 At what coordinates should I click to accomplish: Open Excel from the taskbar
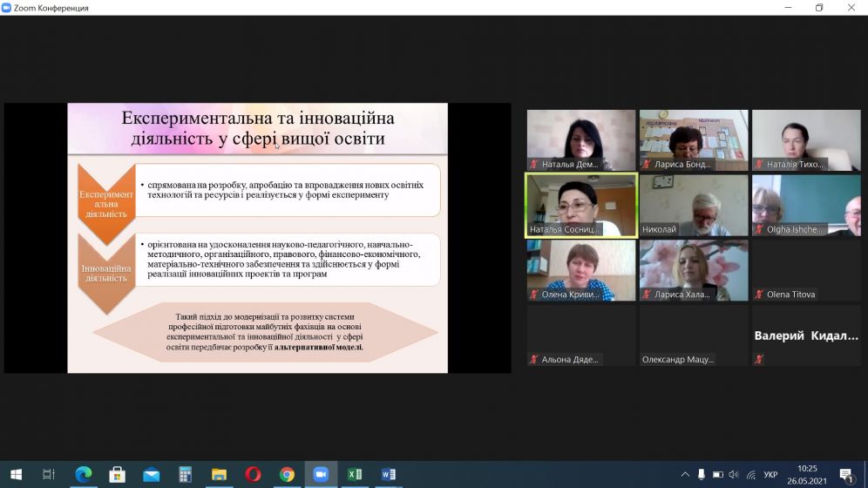[355, 474]
